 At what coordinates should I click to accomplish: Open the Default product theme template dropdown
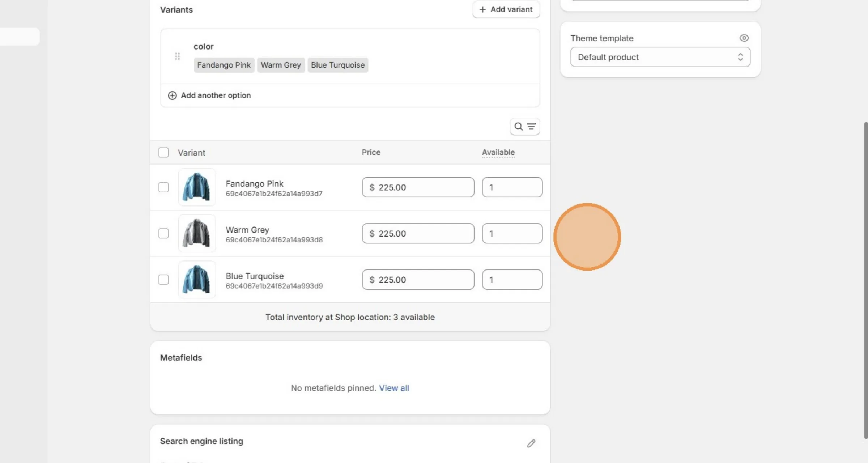660,57
